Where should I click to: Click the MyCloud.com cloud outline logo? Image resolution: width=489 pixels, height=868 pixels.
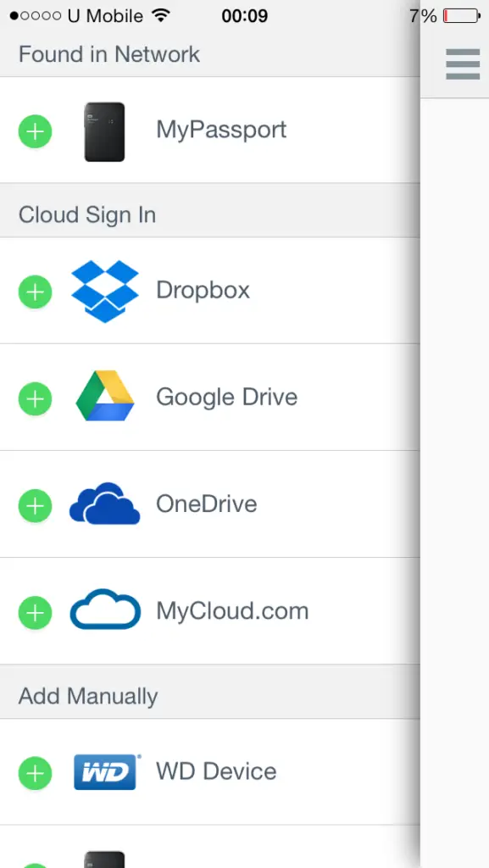[105, 609]
